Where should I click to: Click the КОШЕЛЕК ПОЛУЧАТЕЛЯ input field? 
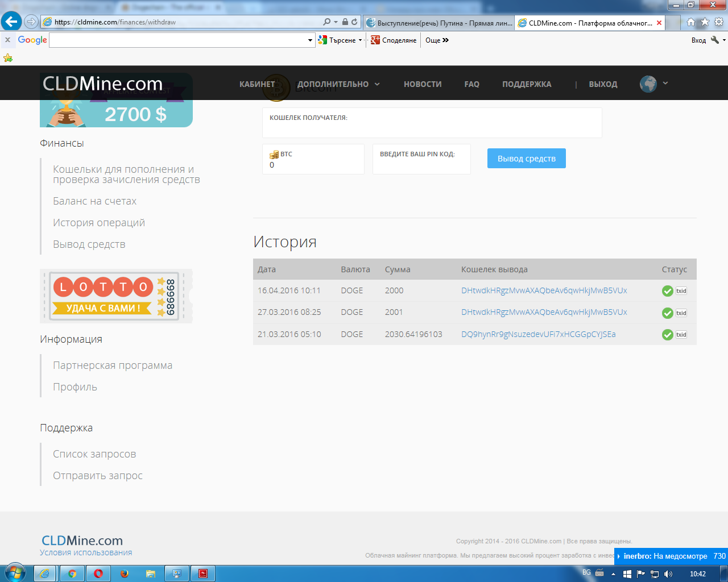[x=432, y=123]
